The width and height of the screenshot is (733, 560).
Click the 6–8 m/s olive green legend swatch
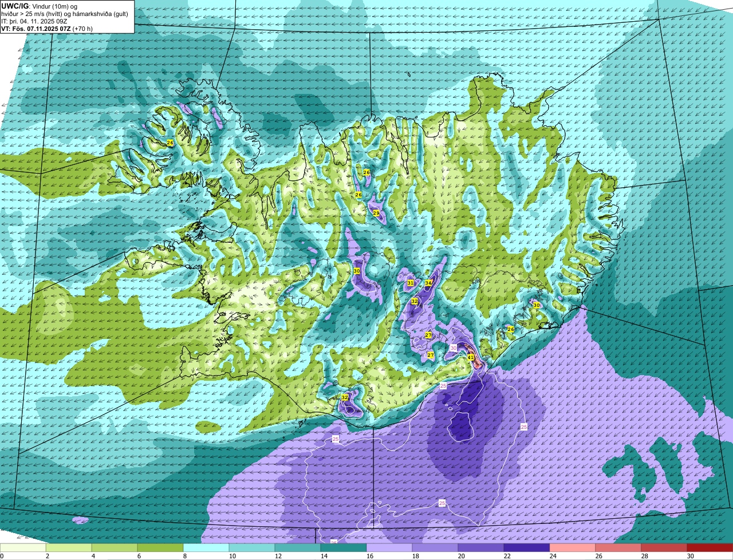(x=160, y=548)
